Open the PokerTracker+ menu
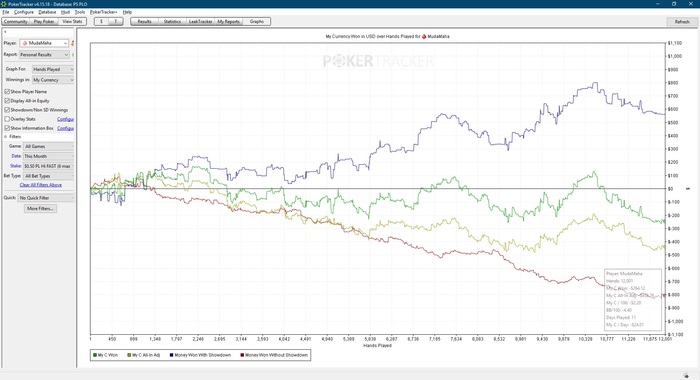The height and width of the screenshot is (380, 700). point(104,12)
